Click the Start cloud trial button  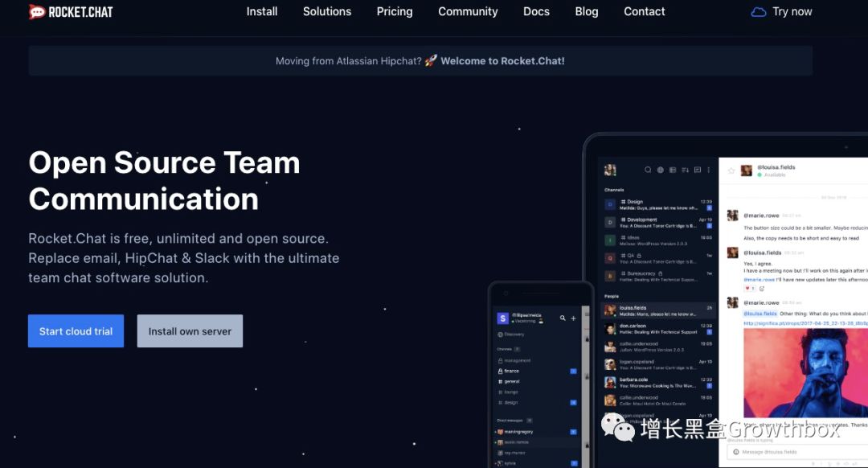tap(76, 331)
